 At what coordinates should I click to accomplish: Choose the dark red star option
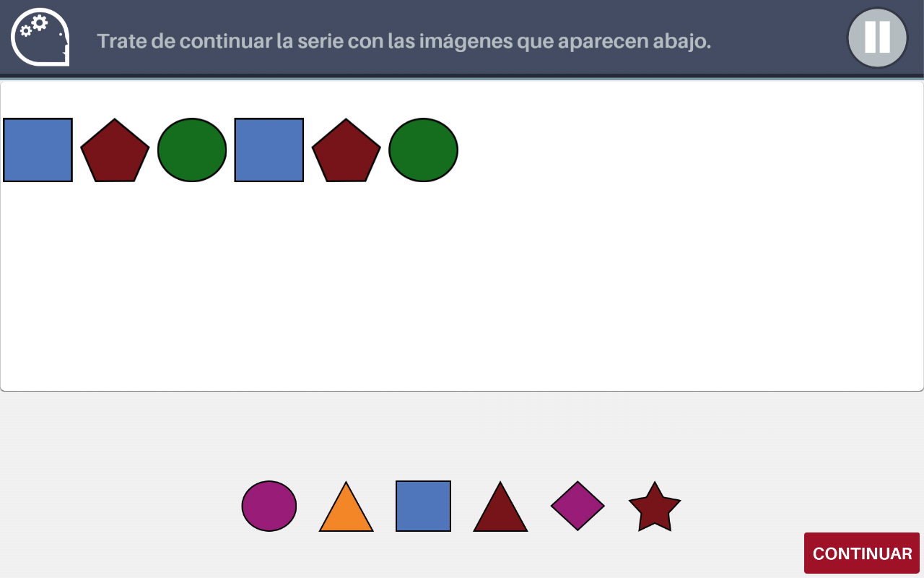655,507
